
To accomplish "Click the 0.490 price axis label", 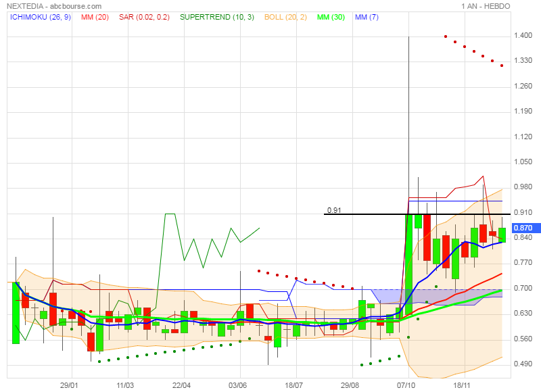I will point(523,364).
